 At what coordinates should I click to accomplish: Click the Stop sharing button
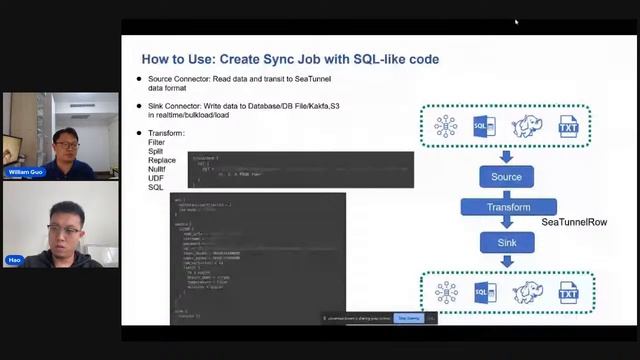tap(409, 318)
